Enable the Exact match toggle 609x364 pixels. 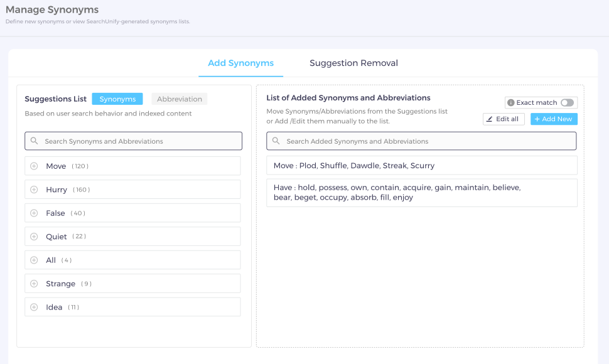click(x=566, y=103)
